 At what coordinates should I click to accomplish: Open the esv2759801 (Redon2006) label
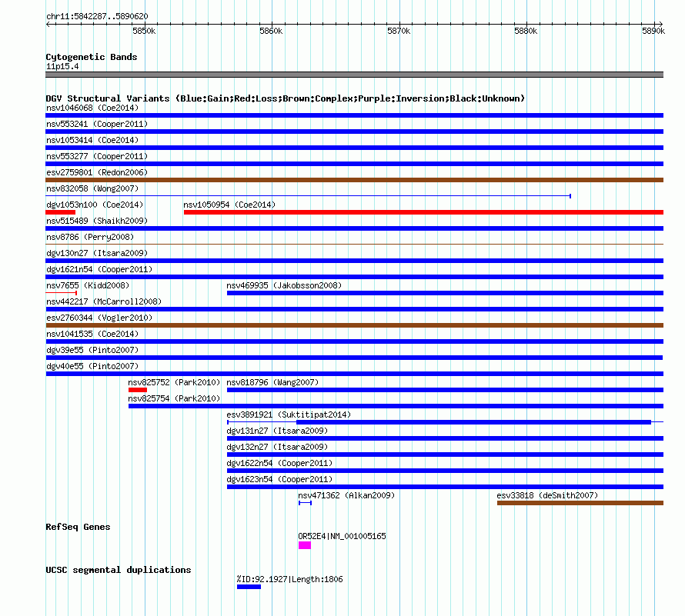pyautogui.click(x=97, y=172)
